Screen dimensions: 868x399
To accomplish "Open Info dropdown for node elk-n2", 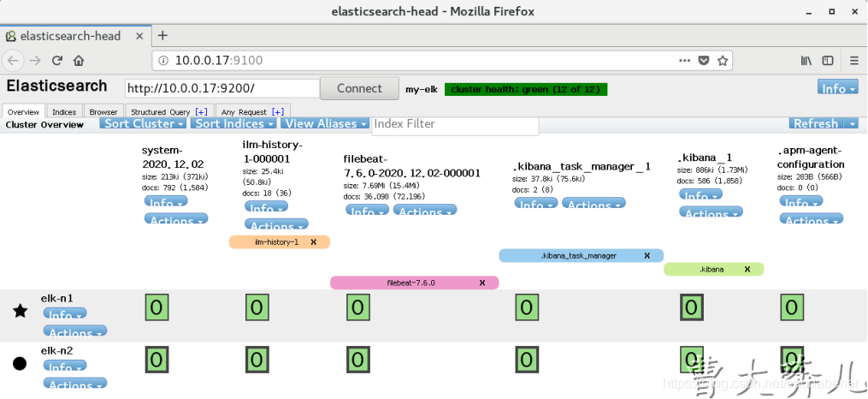I will tap(65, 366).
